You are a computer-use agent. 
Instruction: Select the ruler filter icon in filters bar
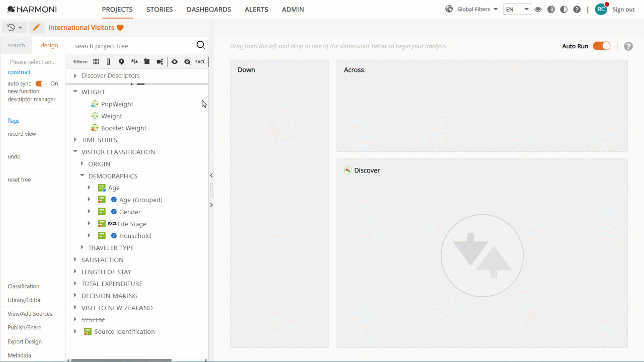point(109,62)
